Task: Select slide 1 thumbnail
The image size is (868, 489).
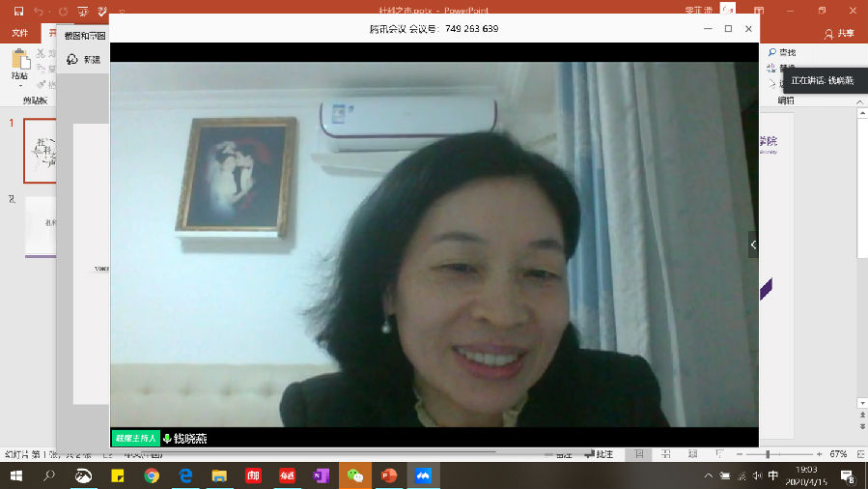Action: pyautogui.click(x=39, y=150)
